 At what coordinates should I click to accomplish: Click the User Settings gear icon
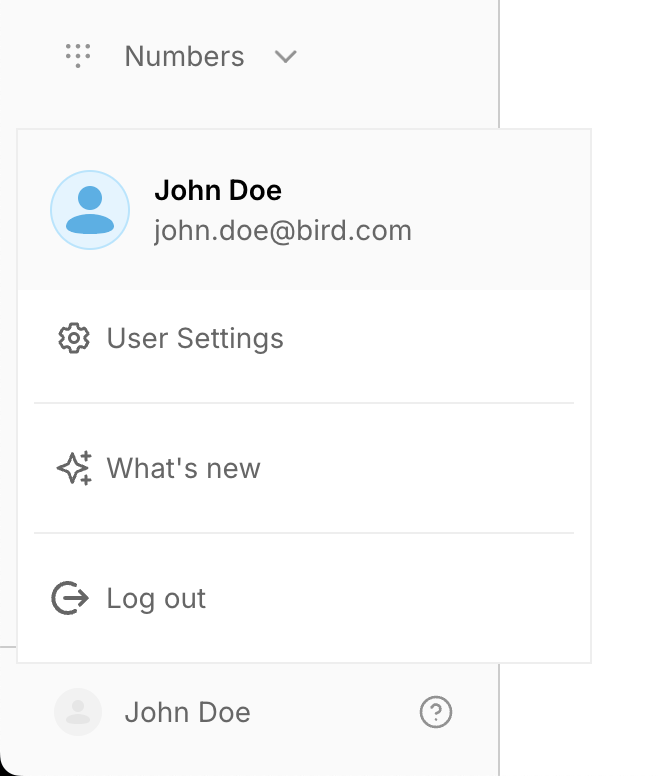(x=74, y=339)
